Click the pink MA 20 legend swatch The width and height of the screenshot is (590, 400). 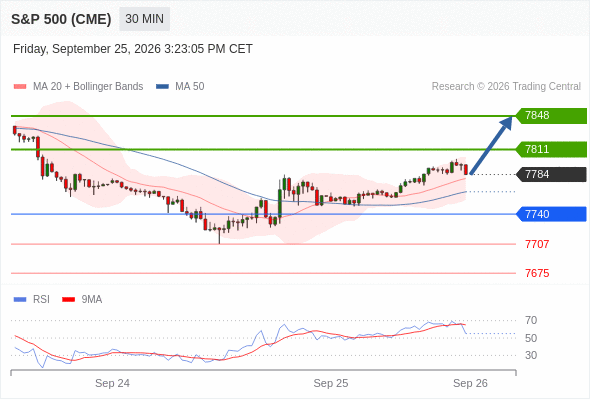tap(20, 87)
